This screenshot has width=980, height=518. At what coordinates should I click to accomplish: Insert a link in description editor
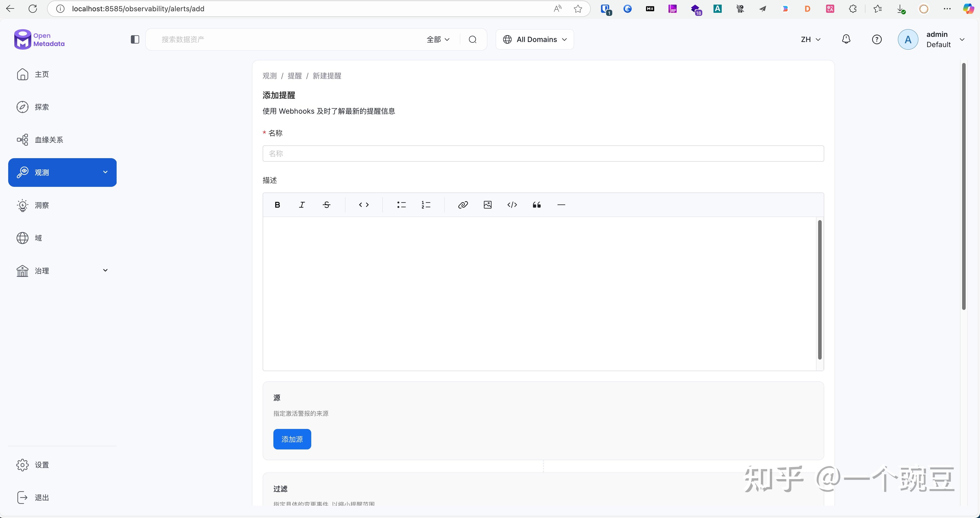click(x=463, y=205)
